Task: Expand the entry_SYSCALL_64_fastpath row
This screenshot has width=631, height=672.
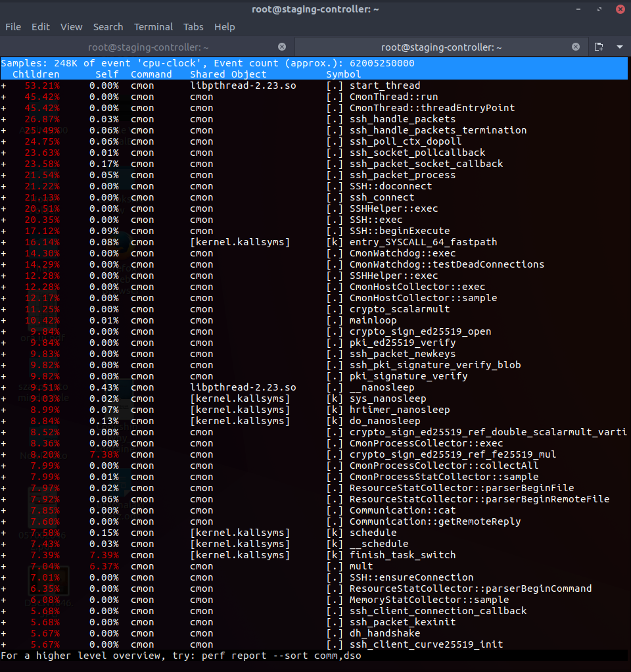Action: [3, 242]
